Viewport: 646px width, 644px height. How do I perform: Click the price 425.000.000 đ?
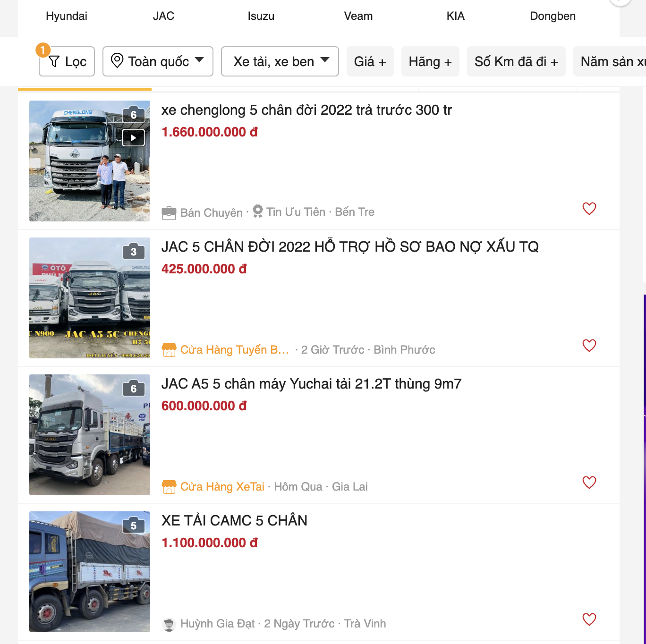click(x=204, y=269)
